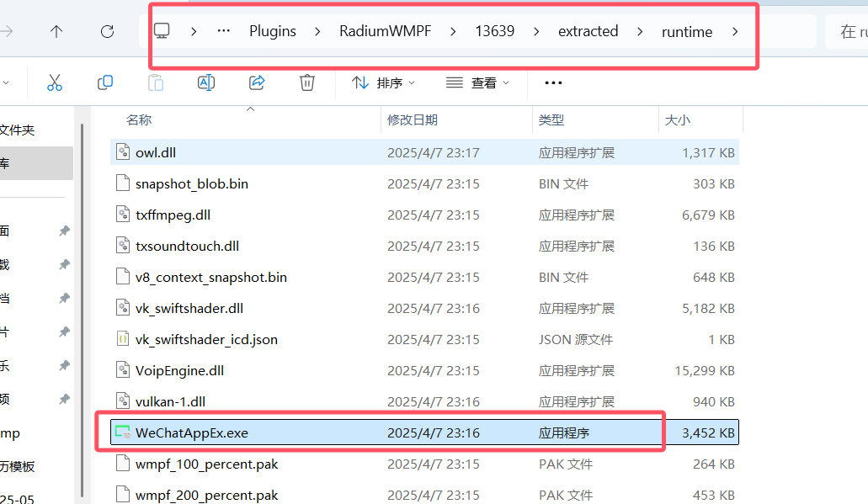Sort files by 修改日期 column header
Image resolution: width=868 pixels, height=504 pixels.
[x=413, y=120]
